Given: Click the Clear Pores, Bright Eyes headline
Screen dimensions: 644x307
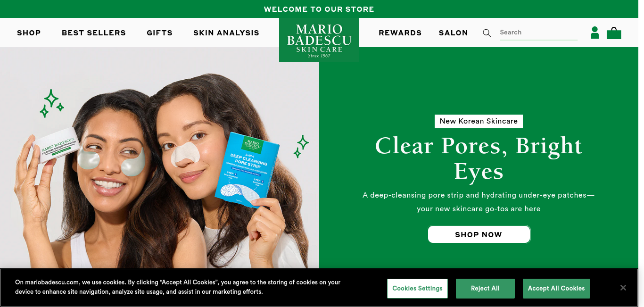Looking at the screenshot, I should click(x=479, y=158).
